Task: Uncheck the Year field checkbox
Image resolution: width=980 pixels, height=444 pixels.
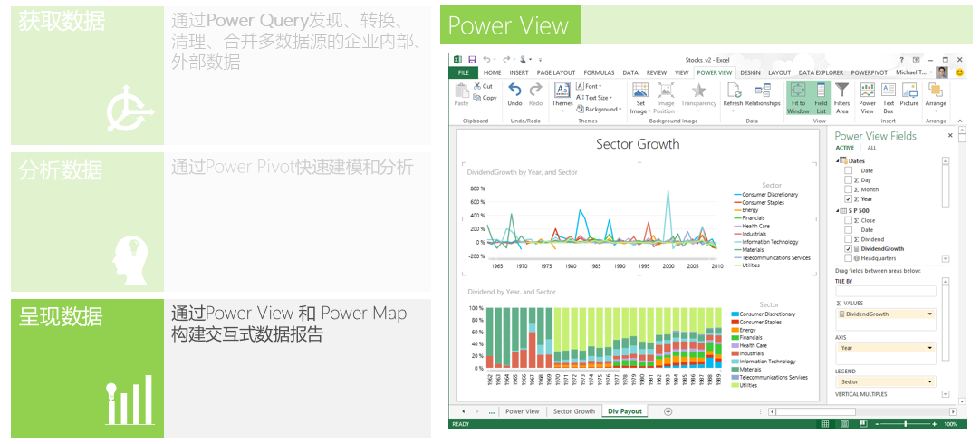Action: tap(848, 198)
